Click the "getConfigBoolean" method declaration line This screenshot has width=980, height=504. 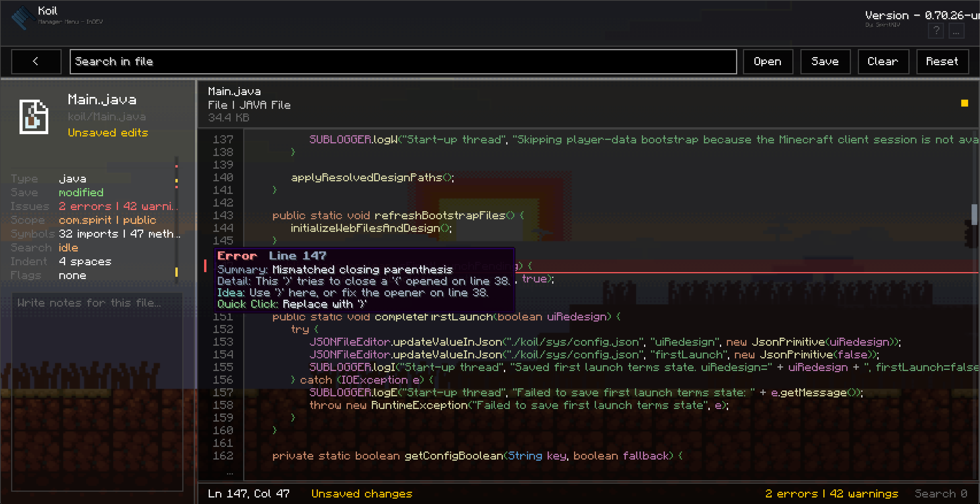click(477, 456)
